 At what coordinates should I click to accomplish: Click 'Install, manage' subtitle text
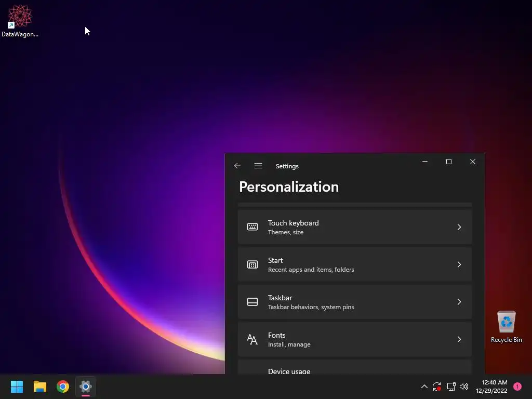(x=289, y=344)
